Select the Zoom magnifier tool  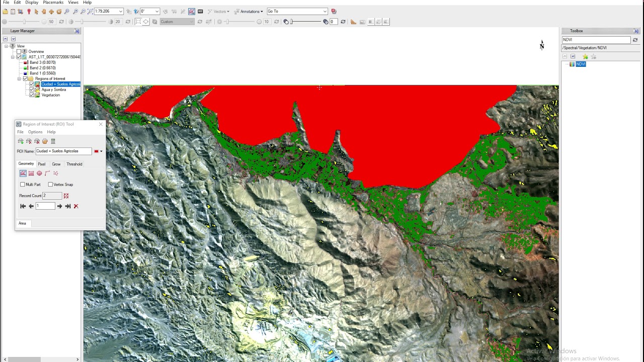(x=67, y=12)
